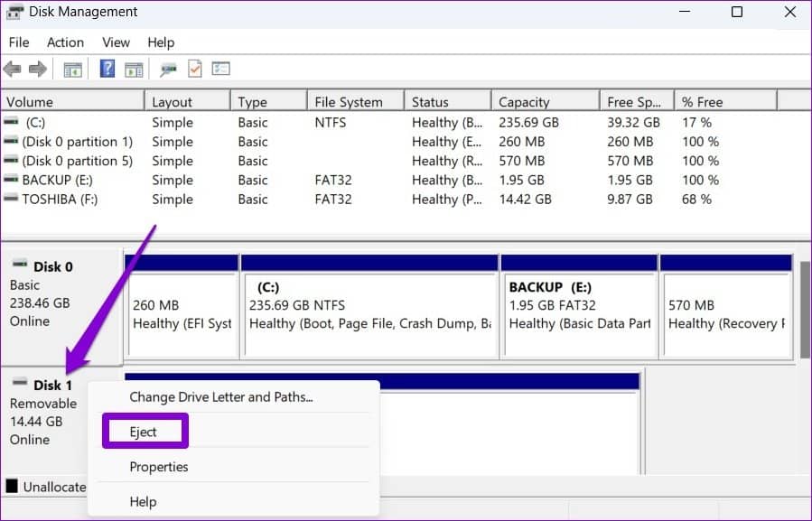Open the Action menu
Screen dimensions: 812x521
65,42
